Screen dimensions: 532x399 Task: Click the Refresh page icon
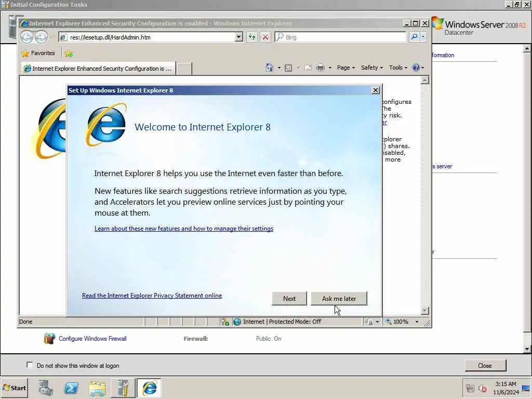pos(252,37)
